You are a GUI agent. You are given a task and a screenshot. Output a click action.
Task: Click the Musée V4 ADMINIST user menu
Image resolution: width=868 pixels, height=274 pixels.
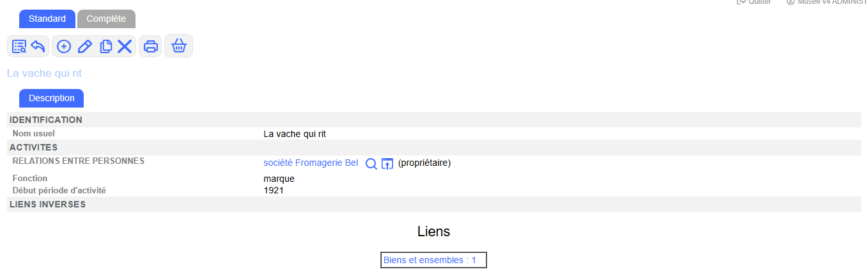(x=827, y=3)
